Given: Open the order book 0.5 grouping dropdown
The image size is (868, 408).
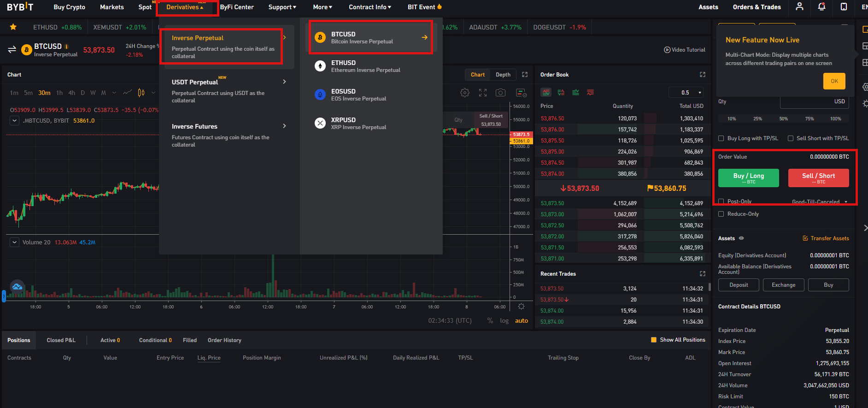Looking at the screenshot, I should 686,92.
